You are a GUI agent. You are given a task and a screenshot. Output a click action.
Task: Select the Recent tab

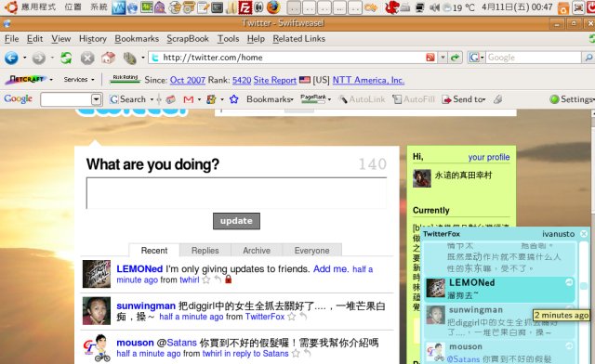click(x=154, y=251)
